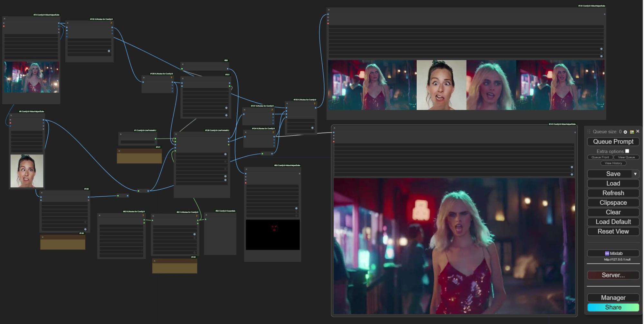Image resolution: width=644 pixels, height=324 pixels.
Task: Click the 'http://127.0.0.1:null' text
Action: pos(617,260)
